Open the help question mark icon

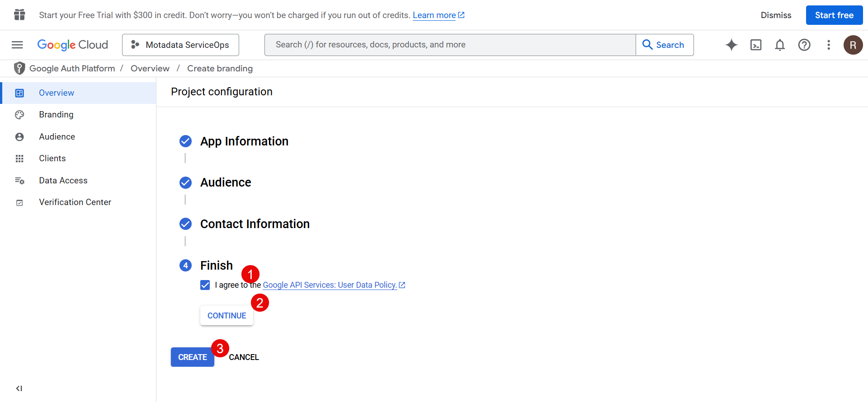pyautogui.click(x=804, y=45)
